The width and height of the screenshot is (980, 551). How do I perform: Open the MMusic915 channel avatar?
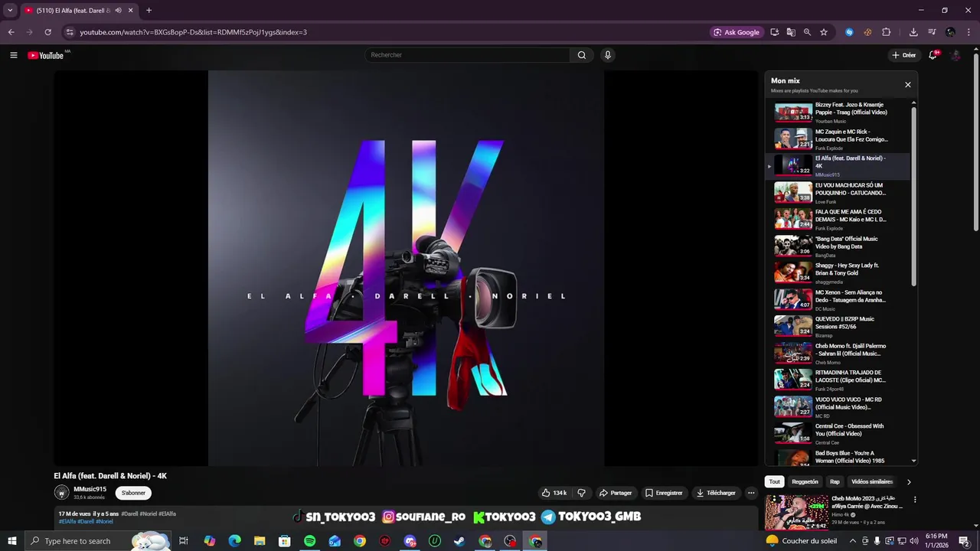pos(61,493)
